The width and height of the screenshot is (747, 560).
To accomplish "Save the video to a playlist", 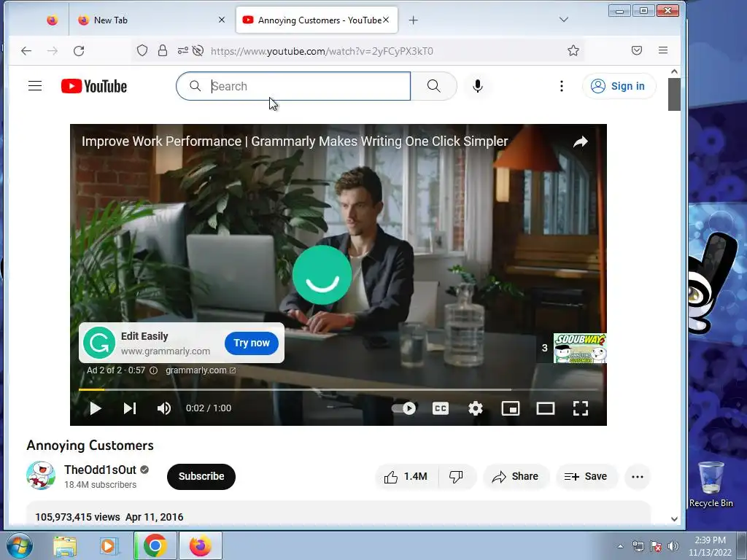I will [x=586, y=477].
